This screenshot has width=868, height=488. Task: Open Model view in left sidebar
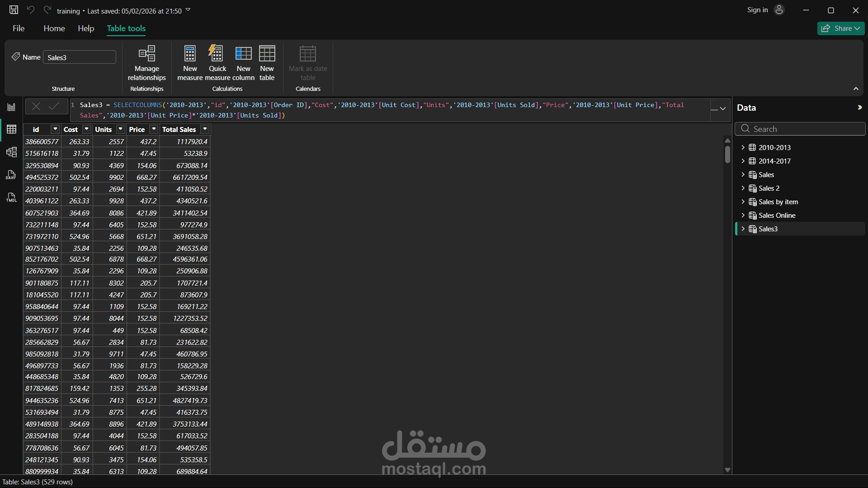(11, 152)
